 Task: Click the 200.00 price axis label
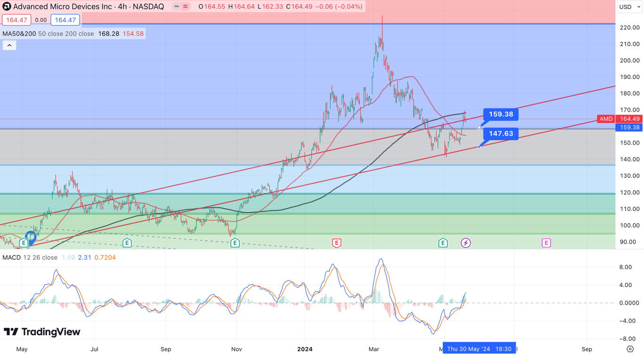tap(630, 60)
